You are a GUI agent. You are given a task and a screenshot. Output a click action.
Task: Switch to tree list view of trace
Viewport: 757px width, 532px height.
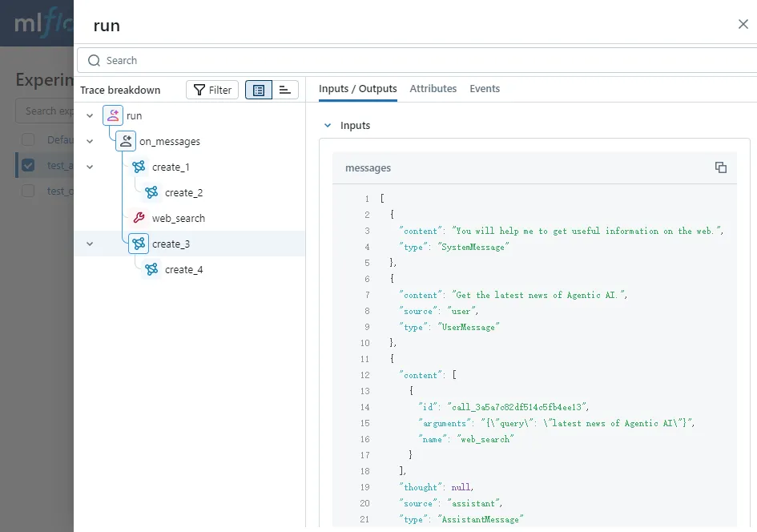coord(259,90)
